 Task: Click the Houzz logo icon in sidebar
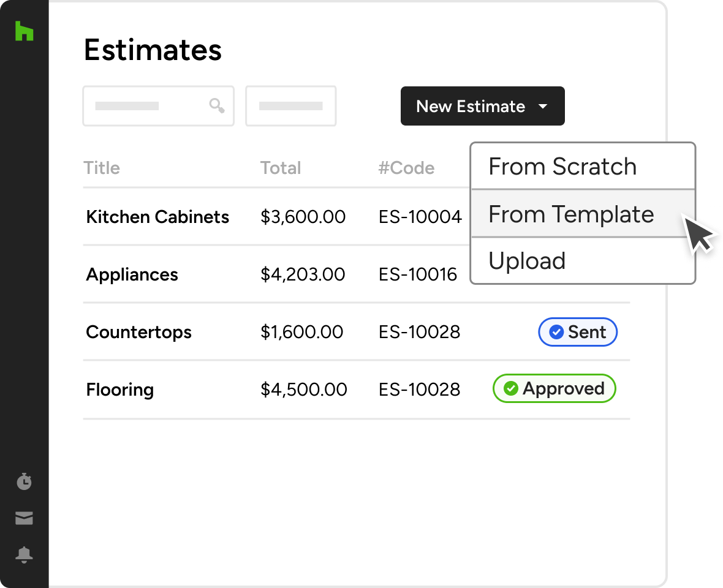click(24, 31)
